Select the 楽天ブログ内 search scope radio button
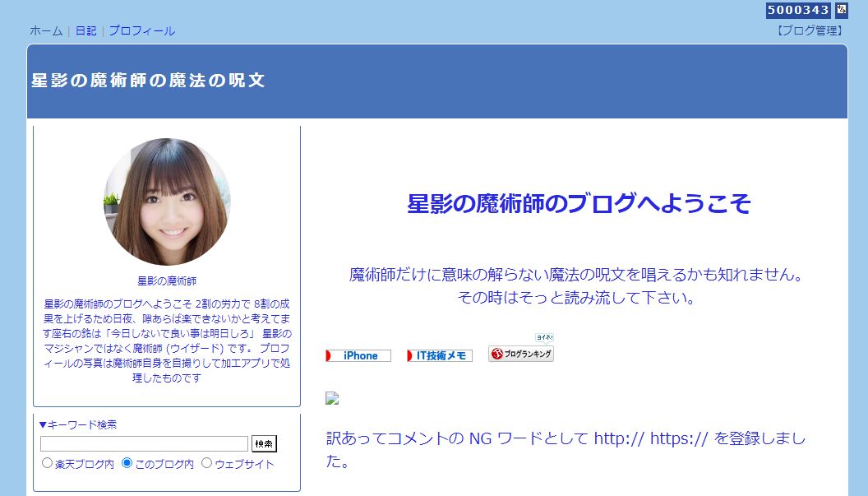Screen dimensions: 868x496 [x=47, y=462]
